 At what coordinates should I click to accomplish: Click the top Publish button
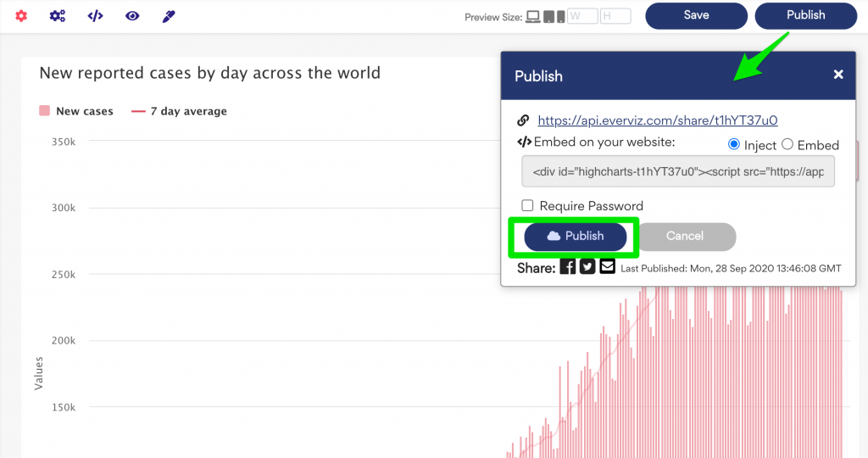(806, 15)
